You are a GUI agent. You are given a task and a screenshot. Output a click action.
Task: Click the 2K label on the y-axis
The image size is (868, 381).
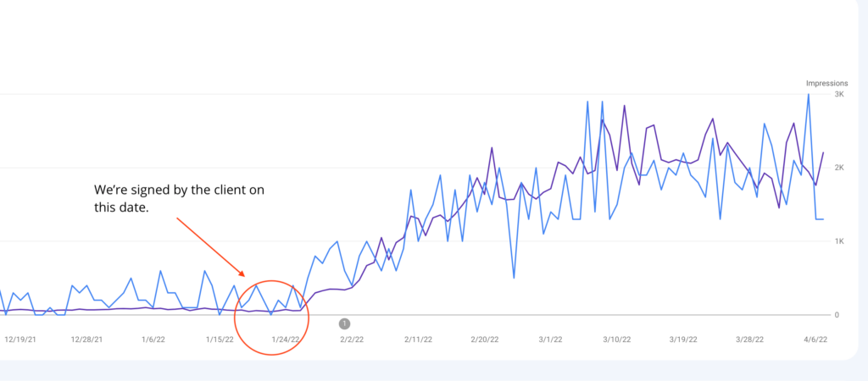839,168
